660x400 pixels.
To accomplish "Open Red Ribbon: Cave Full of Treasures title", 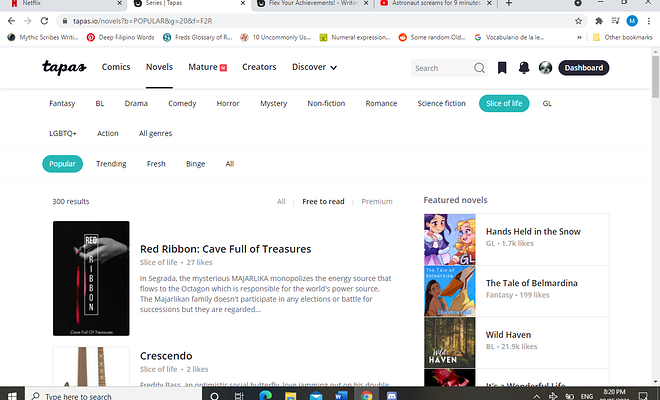I will tap(225, 248).
